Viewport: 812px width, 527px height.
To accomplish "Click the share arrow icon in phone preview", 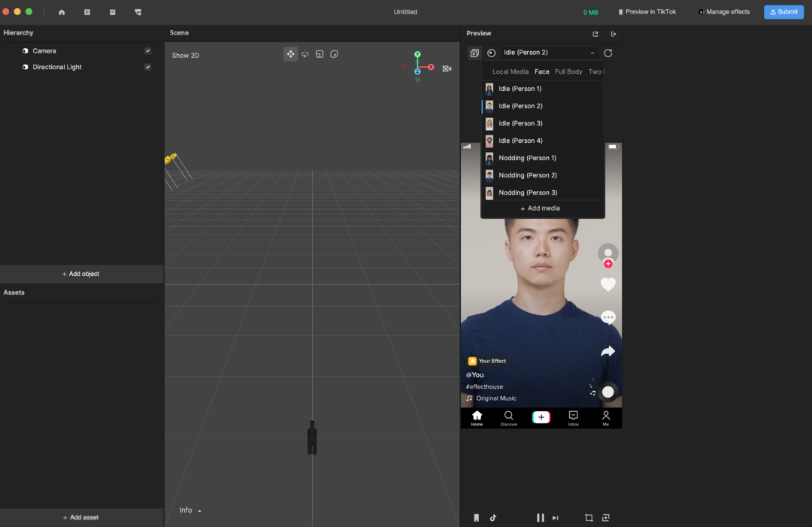I will coord(608,352).
